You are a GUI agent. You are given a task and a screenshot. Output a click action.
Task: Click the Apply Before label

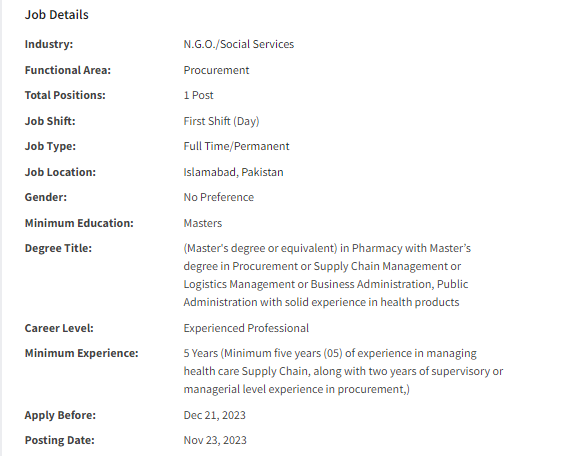point(60,415)
